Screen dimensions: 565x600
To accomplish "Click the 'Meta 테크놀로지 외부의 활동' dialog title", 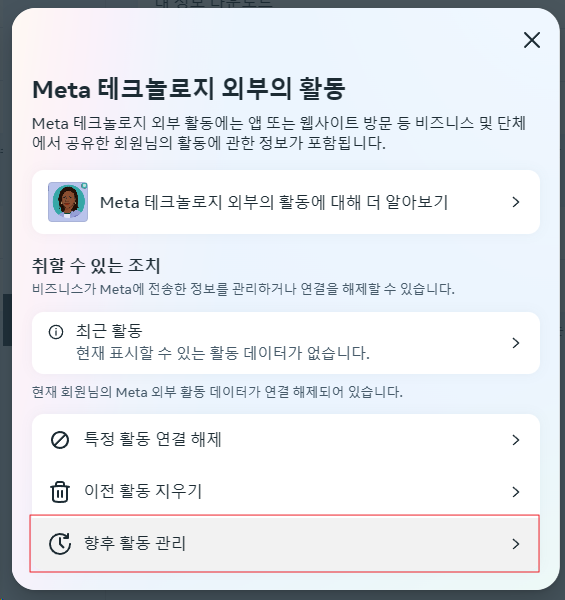I will (189, 89).
